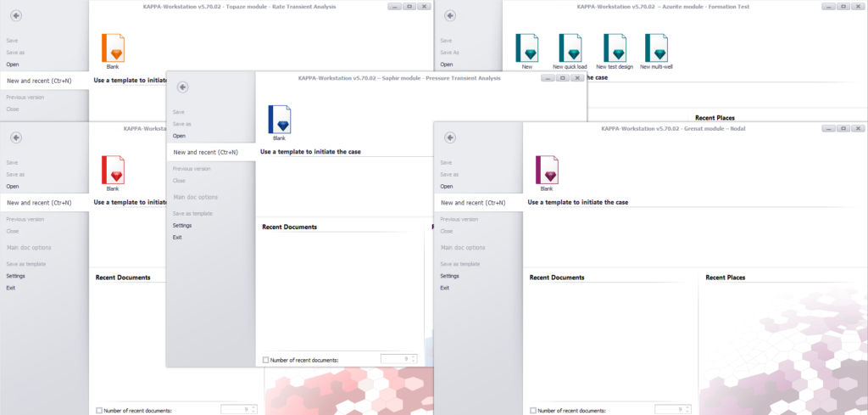Minimize the Grenat window
Screen dimensions: 868x415
[828, 128]
